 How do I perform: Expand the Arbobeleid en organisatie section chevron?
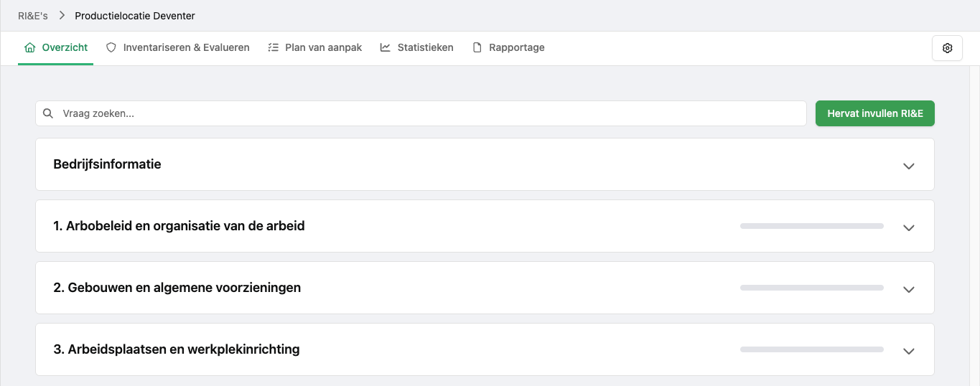click(908, 227)
